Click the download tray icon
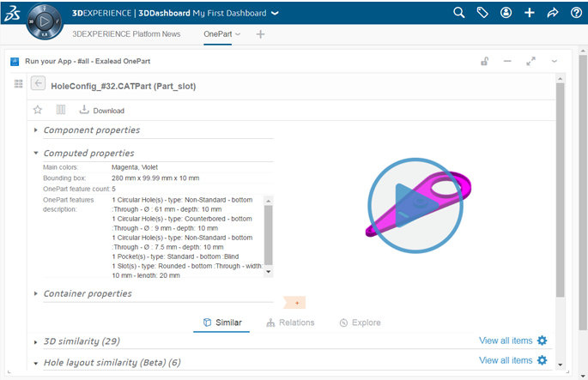 84,110
